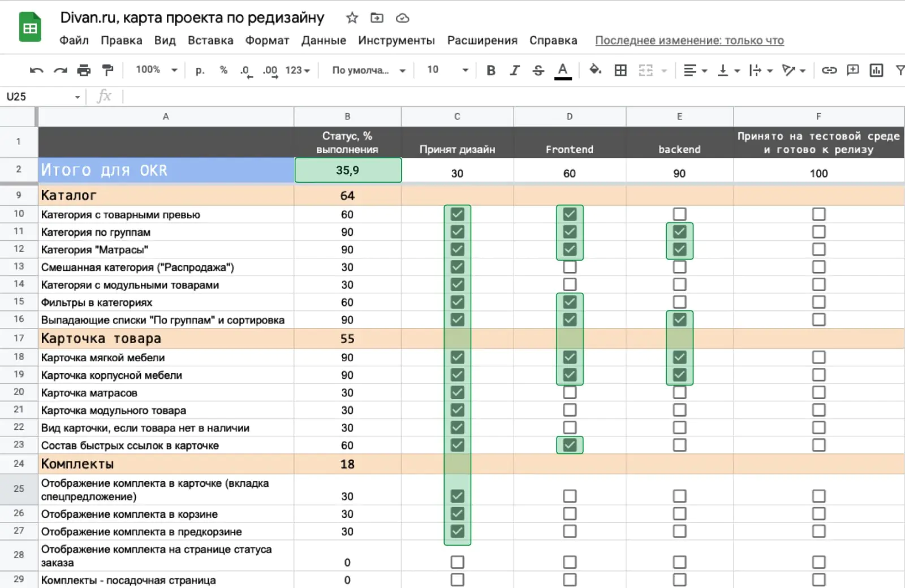Check backend for Категория с товарными превью
The height and width of the screenshot is (588, 905).
pyautogui.click(x=679, y=214)
